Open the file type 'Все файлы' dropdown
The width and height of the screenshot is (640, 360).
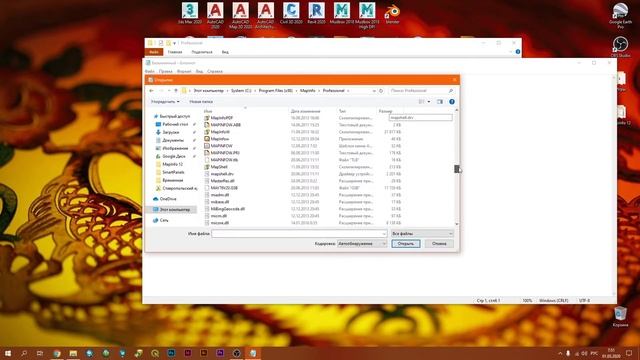pyautogui.click(x=422, y=233)
